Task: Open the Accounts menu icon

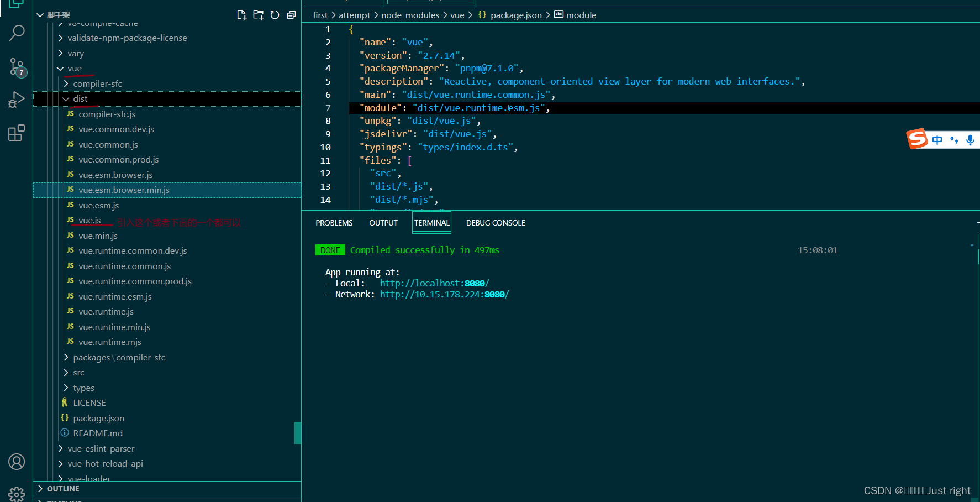Action: tap(17, 462)
